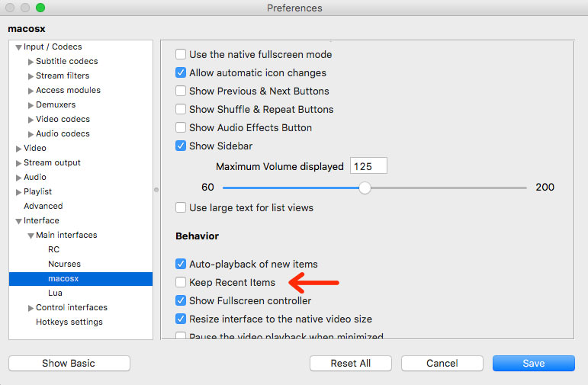Collapse the Interface tree node
The height and width of the screenshot is (385, 588).
18,221
